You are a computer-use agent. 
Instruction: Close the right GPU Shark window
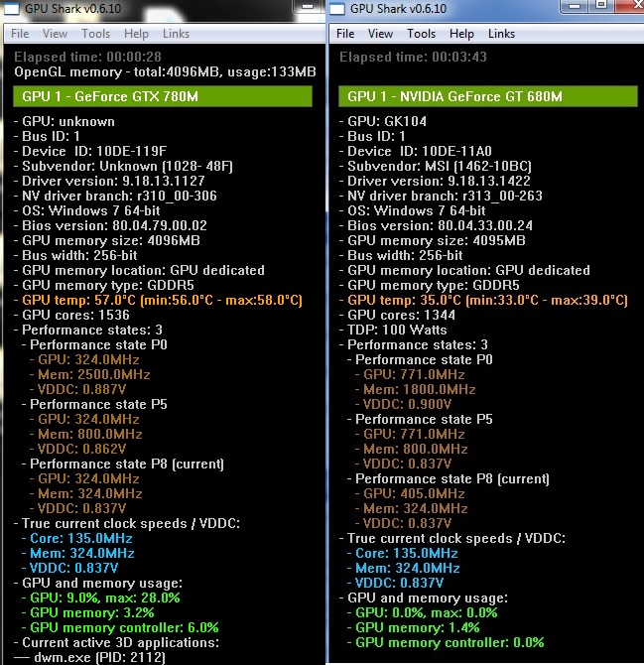(x=629, y=6)
